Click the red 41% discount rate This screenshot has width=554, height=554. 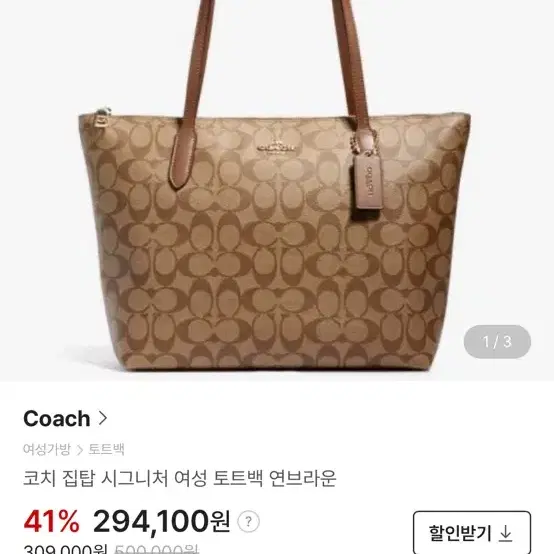pos(52,521)
